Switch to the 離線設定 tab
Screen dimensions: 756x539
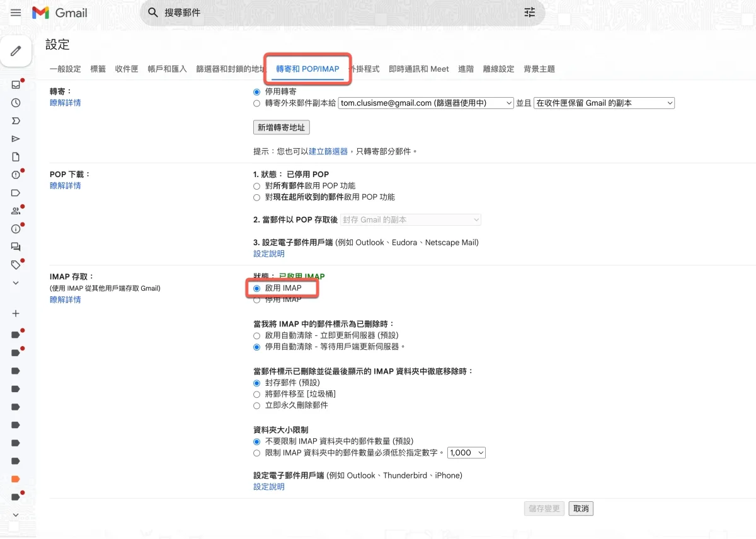(499, 69)
